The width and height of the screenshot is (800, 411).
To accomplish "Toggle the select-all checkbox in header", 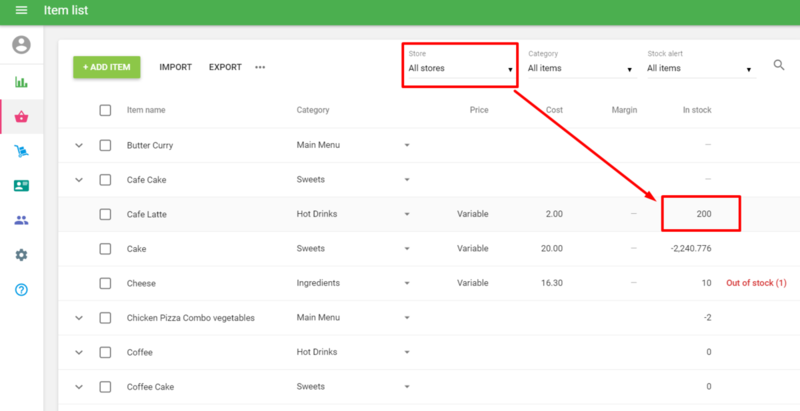I will pyautogui.click(x=105, y=110).
